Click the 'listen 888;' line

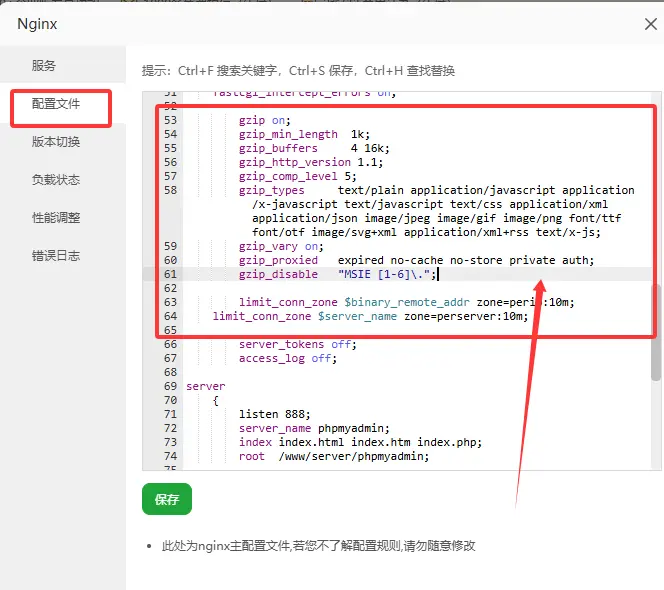[x=274, y=414]
